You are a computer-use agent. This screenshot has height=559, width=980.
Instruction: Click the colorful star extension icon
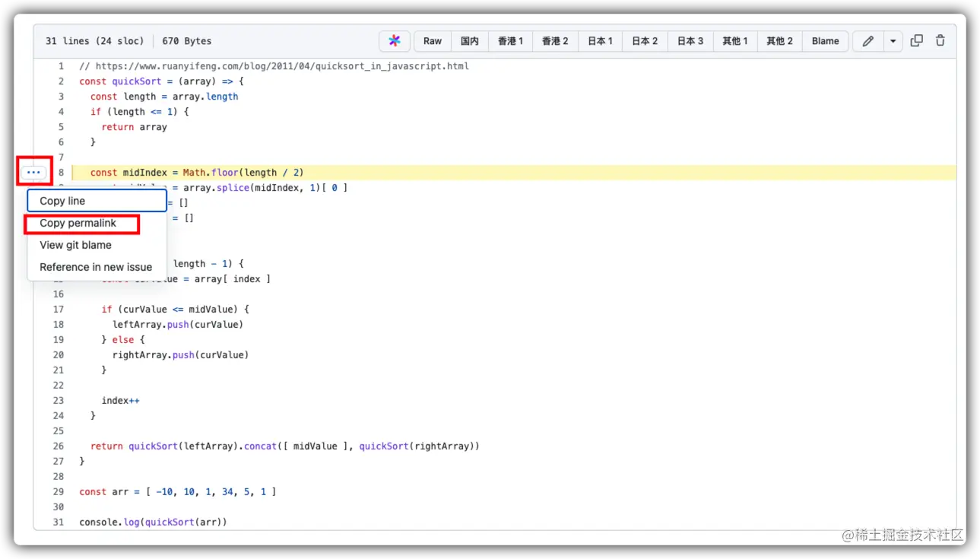[395, 41]
